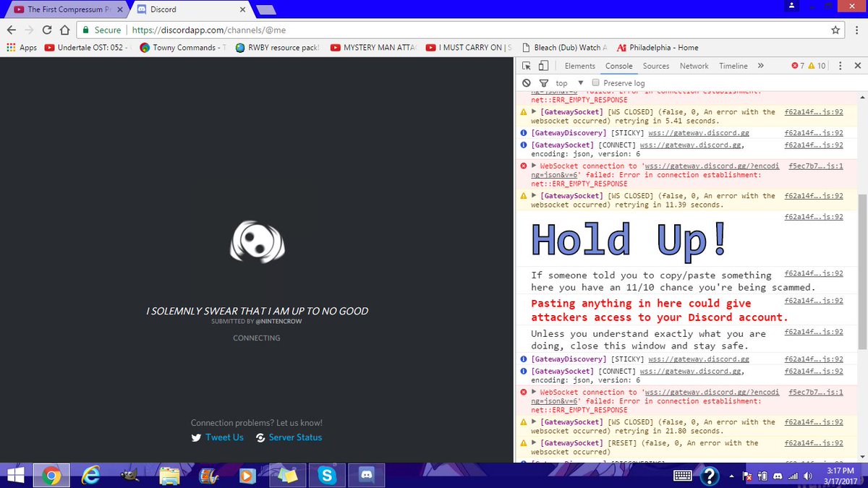This screenshot has width=868, height=488.
Task: Click the Tweet Us link
Action: (x=224, y=437)
